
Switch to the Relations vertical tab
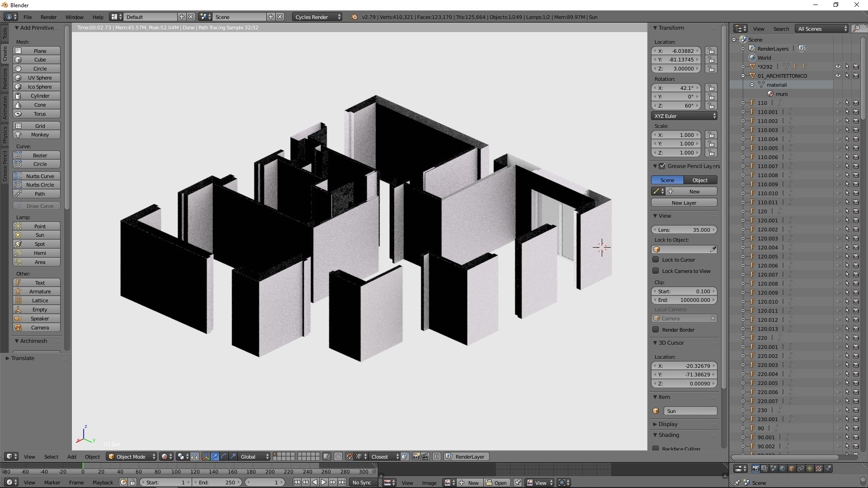tap(5, 79)
